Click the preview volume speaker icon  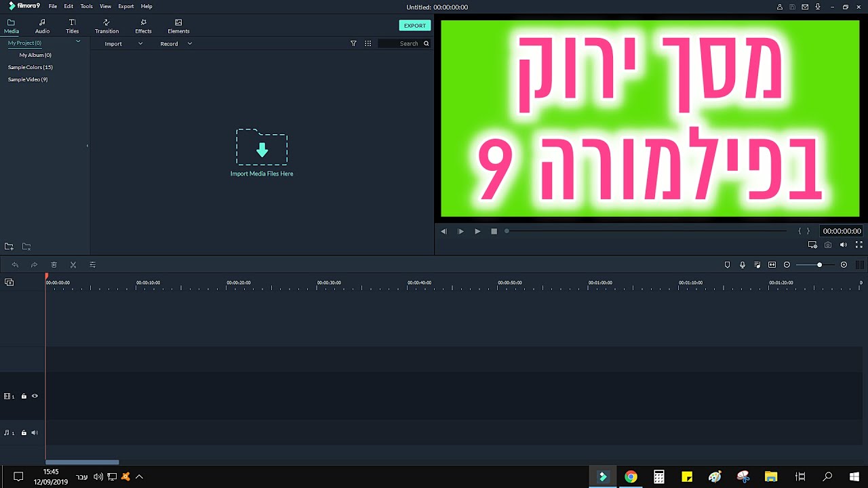[x=844, y=245]
